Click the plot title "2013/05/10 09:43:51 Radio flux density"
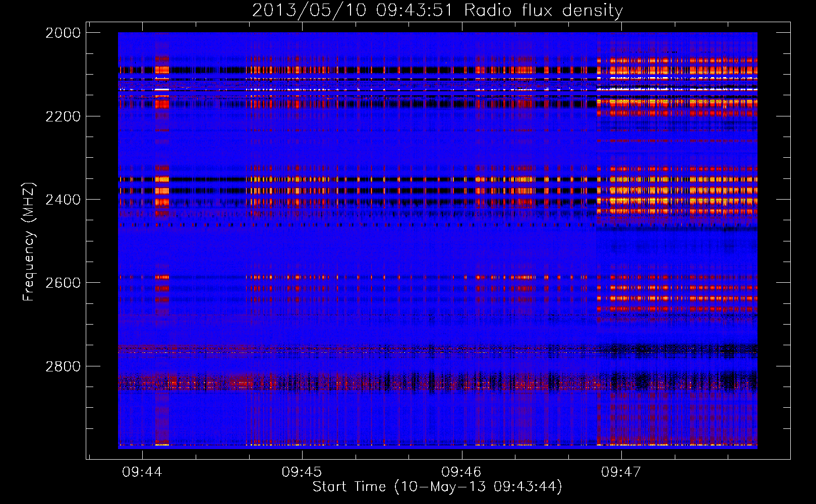 pyautogui.click(x=437, y=10)
